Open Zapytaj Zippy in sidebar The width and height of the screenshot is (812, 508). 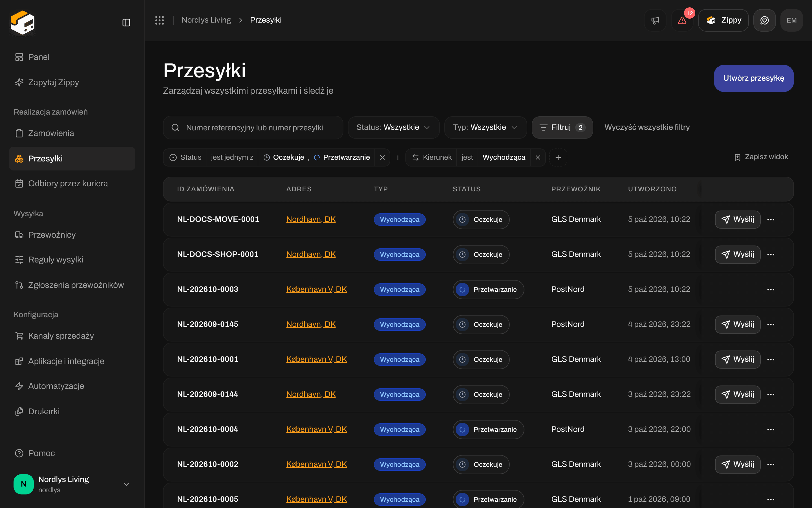72,82
